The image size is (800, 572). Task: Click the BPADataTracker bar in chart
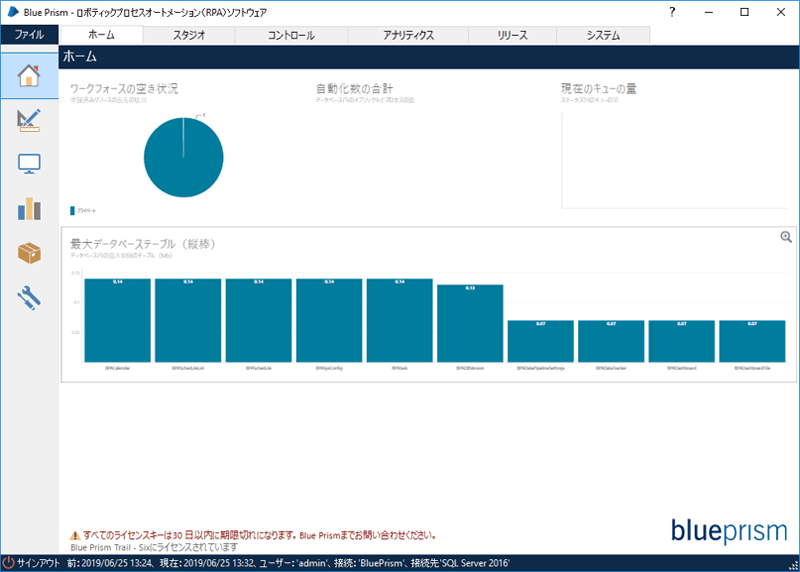[x=611, y=341]
